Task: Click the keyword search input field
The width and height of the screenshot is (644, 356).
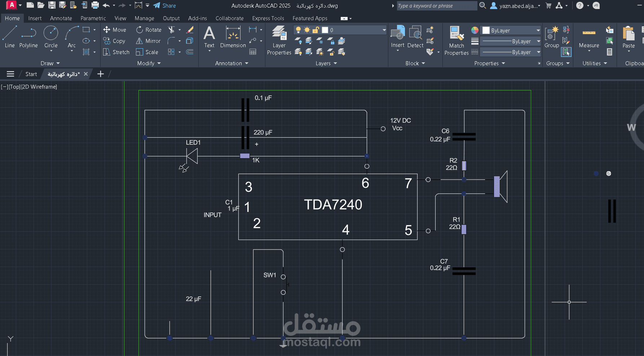Action: click(437, 5)
